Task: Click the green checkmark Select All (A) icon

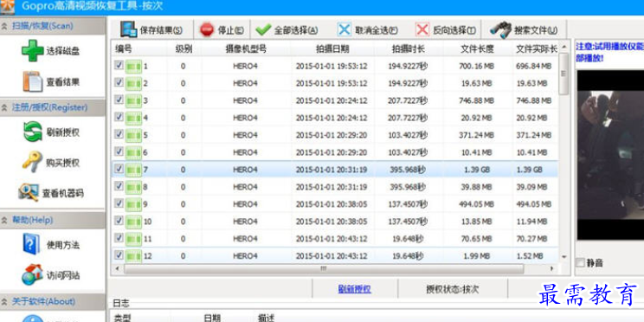Action: coord(263,29)
